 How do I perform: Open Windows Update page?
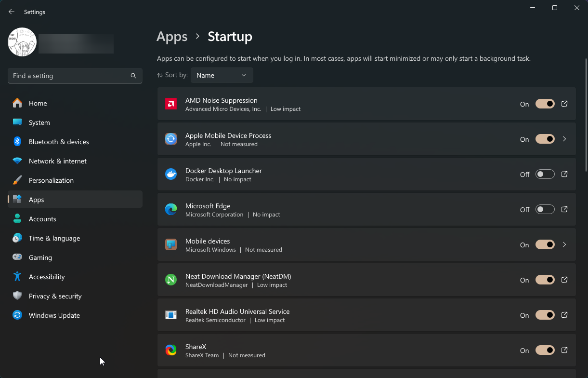[x=75, y=315]
